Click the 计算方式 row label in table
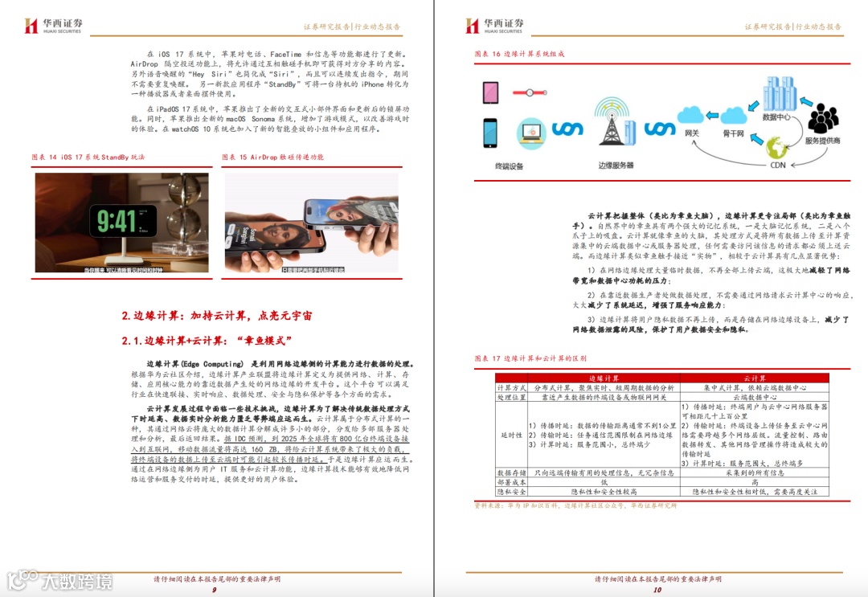Screen dimensions: 868x597 [511, 388]
